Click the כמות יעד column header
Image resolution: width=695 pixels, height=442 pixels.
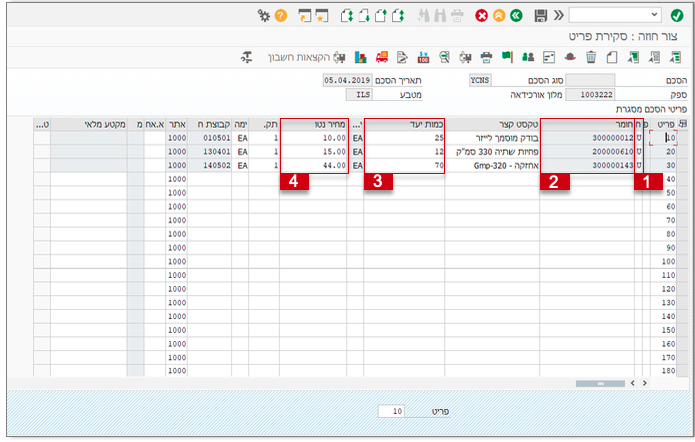[x=404, y=125]
